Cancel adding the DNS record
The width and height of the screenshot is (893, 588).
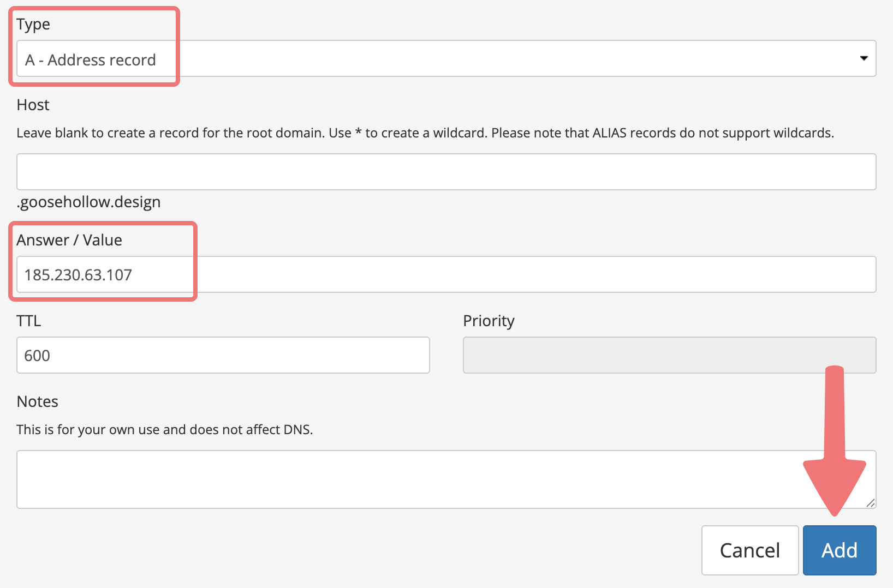(x=750, y=550)
